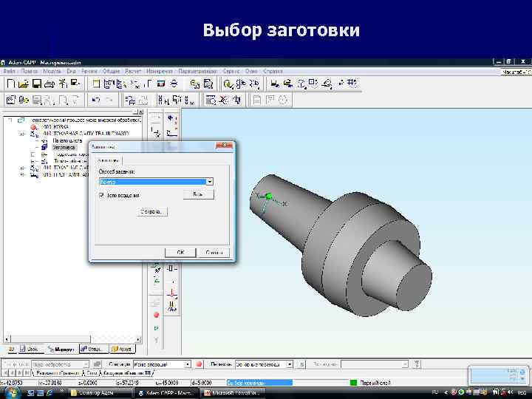
Task: Click the scroll right arrow of tree panel
Action: (x=138, y=339)
